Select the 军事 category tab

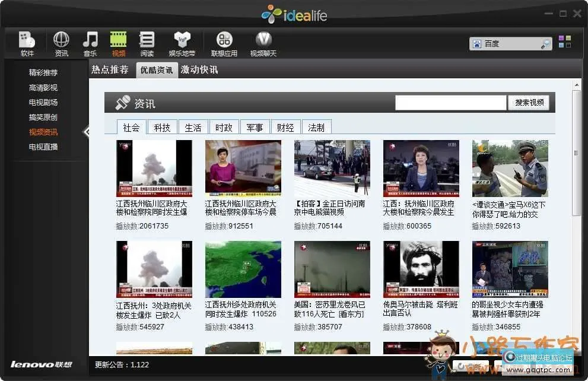(255, 127)
